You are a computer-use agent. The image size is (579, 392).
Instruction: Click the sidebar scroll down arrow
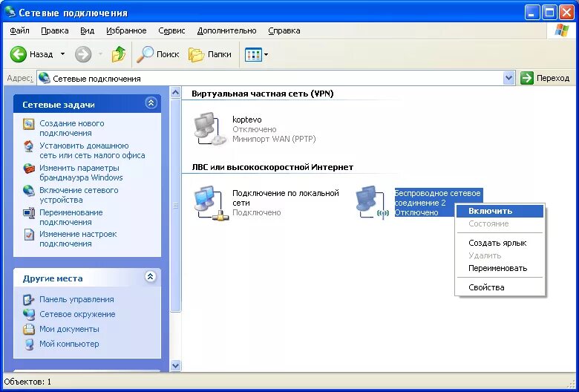tap(176, 365)
